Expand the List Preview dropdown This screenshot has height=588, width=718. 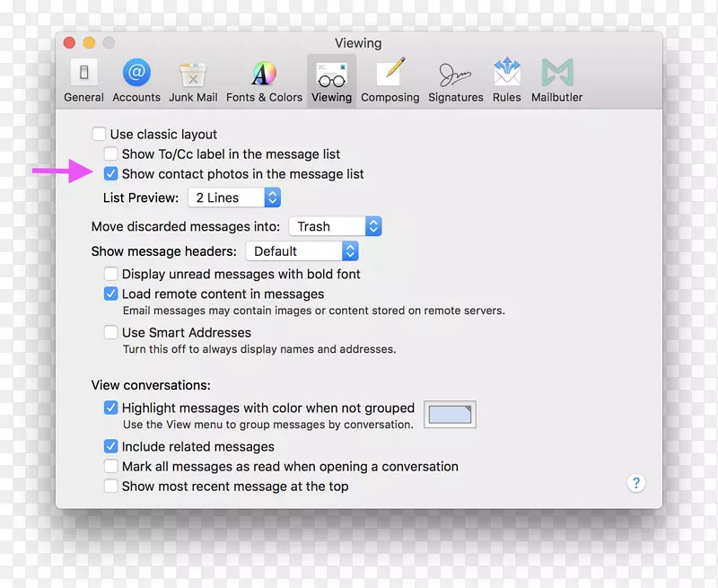234,197
